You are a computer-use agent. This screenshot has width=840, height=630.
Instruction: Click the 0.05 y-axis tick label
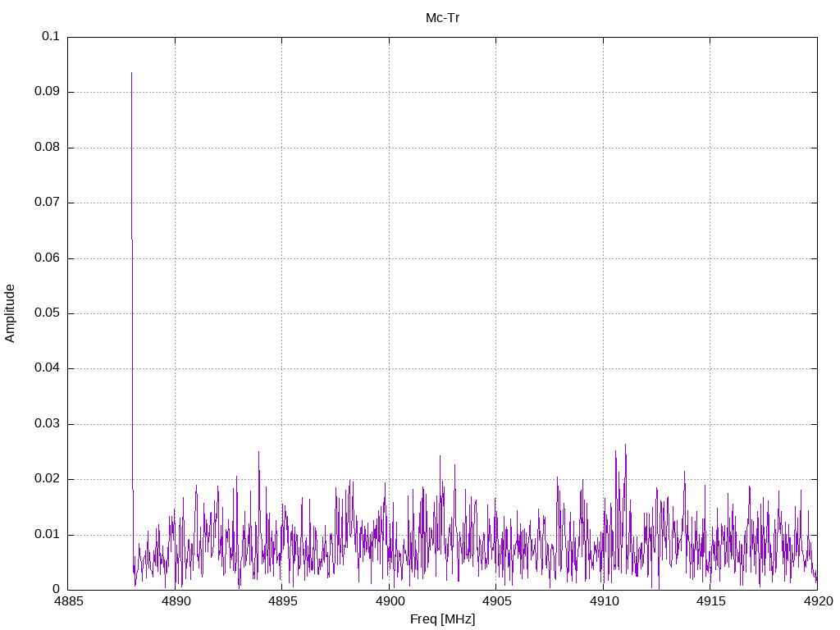pyautogui.click(x=47, y=313)
